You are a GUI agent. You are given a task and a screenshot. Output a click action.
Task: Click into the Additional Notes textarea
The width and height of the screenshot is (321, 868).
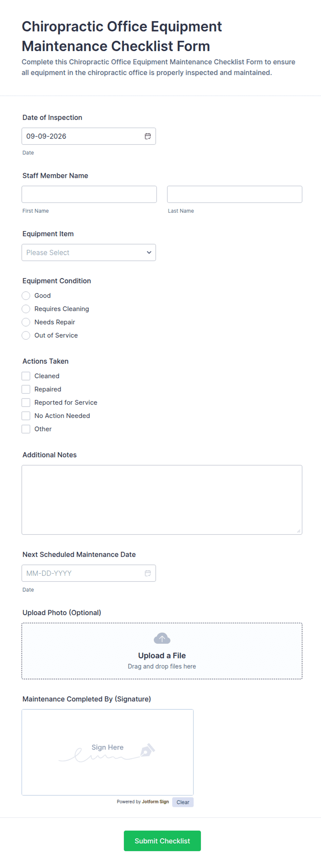point(162,500)
